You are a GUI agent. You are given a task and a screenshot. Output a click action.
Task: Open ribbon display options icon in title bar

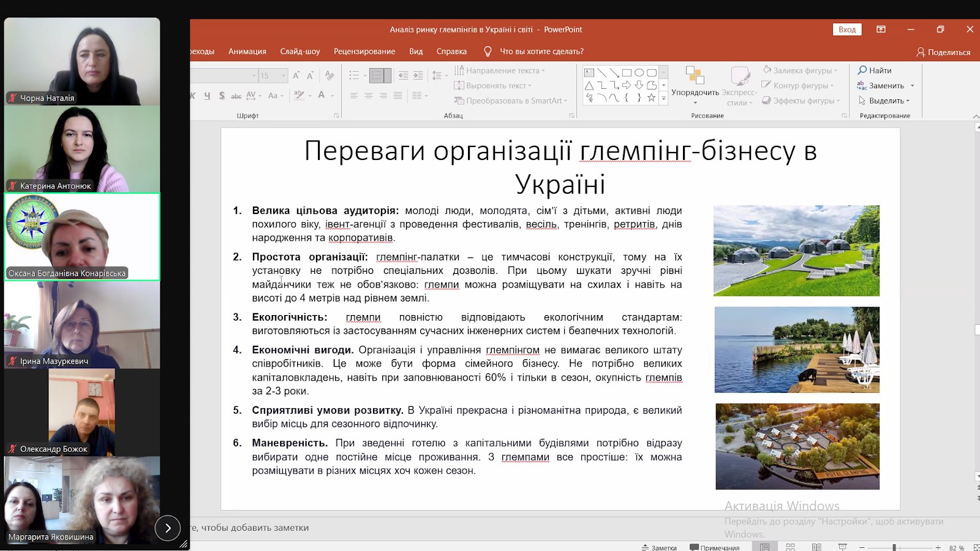click(881, 29)
